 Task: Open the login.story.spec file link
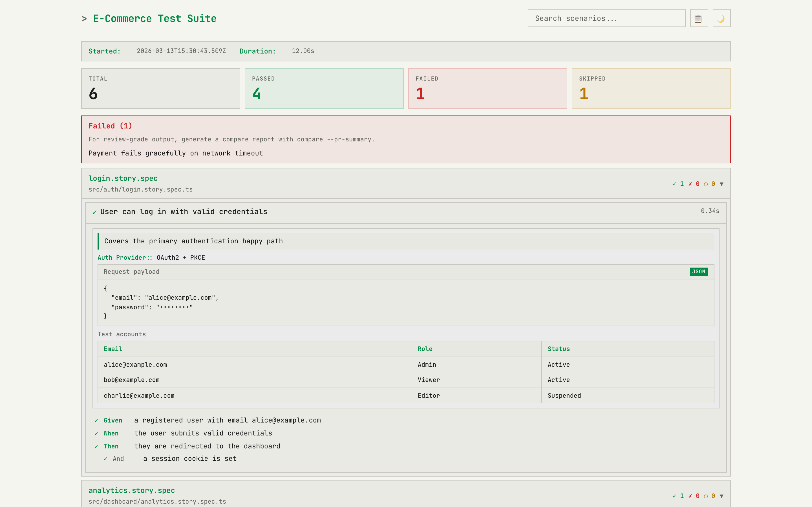(x=123, y=178)
